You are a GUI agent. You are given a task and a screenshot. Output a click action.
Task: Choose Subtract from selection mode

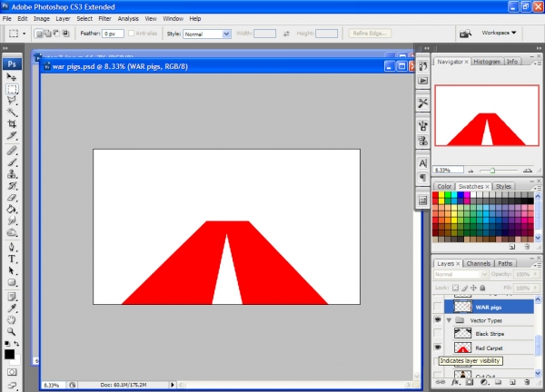(56, 34)
